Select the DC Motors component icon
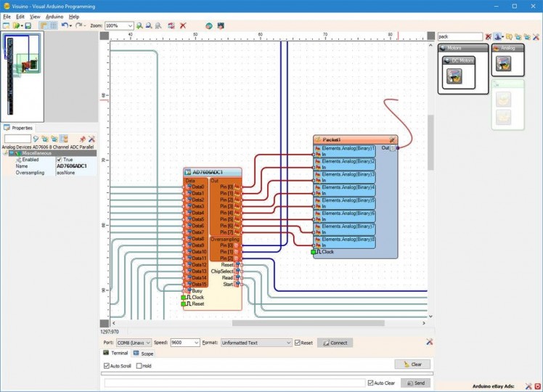This screenshot has width=543, height=392. point(454,76)
